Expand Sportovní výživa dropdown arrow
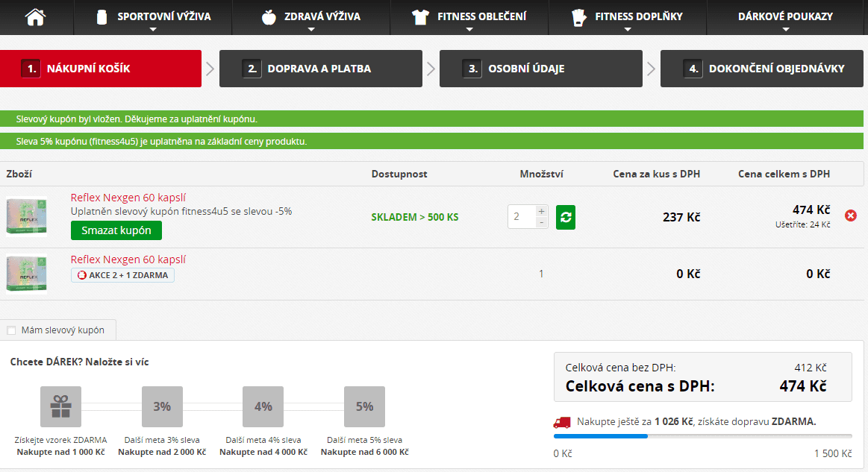The image size is (868, 472). click(x=153, y=29)
